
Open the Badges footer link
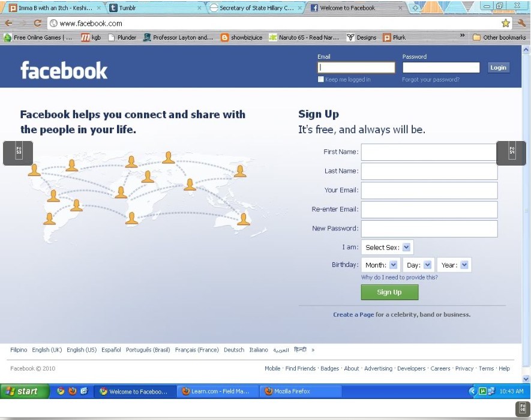click(330, 368)
